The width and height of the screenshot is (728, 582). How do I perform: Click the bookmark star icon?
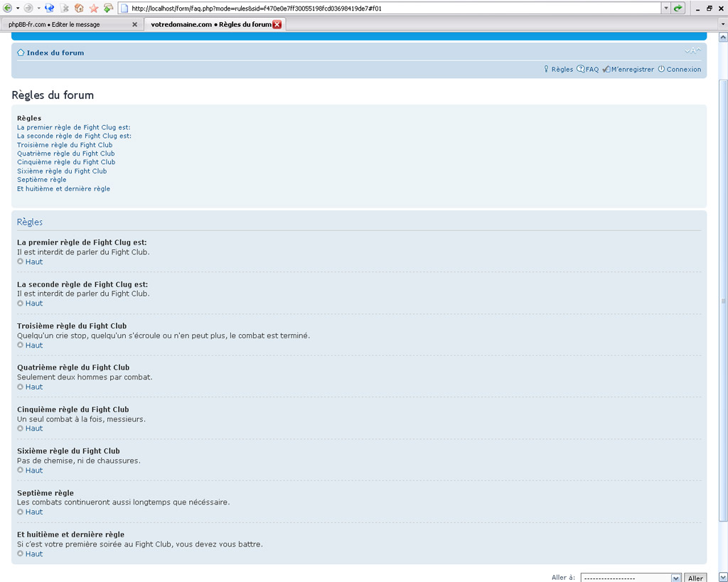pyautogui.click(x=93, y=8)
